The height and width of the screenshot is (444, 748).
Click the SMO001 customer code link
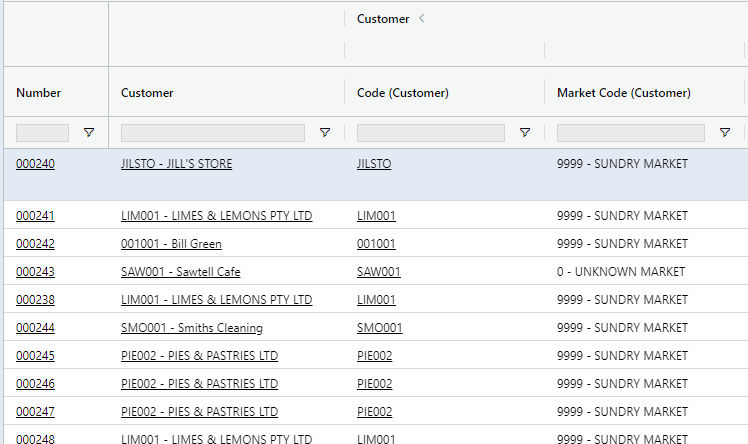pyautogui.click(x=379, y=328)
